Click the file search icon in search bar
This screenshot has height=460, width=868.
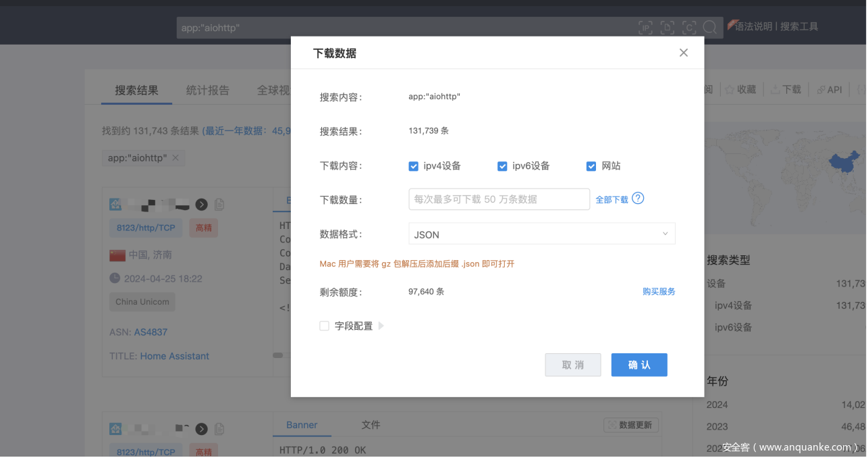tap(668, 28)
